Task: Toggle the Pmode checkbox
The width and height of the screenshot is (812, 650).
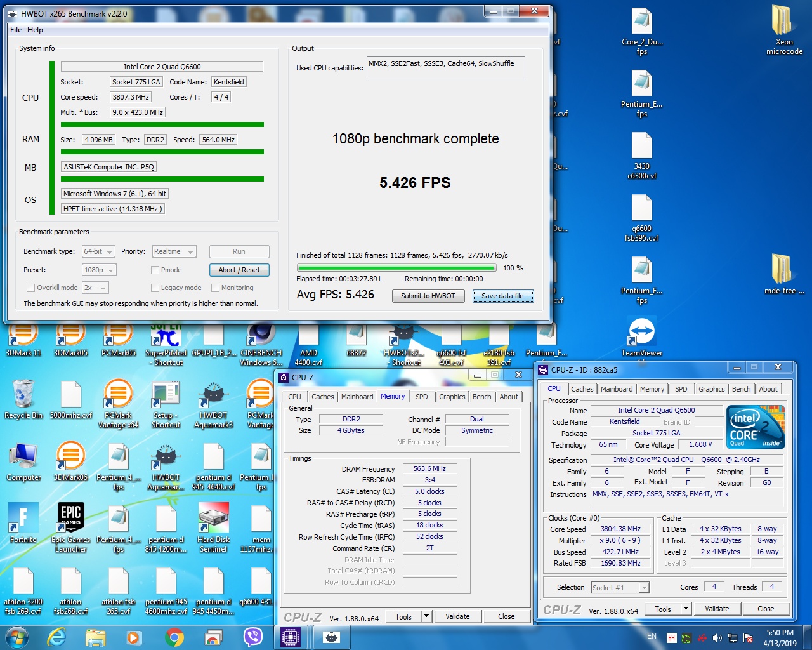Action: [155, 270]
